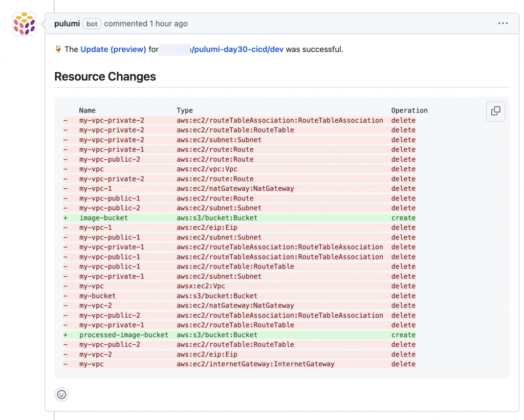This screenshot has height=420, width=524.
Task: Click the aws:ec2/internetGateway:InternetGateway type text
Action: 255,364
